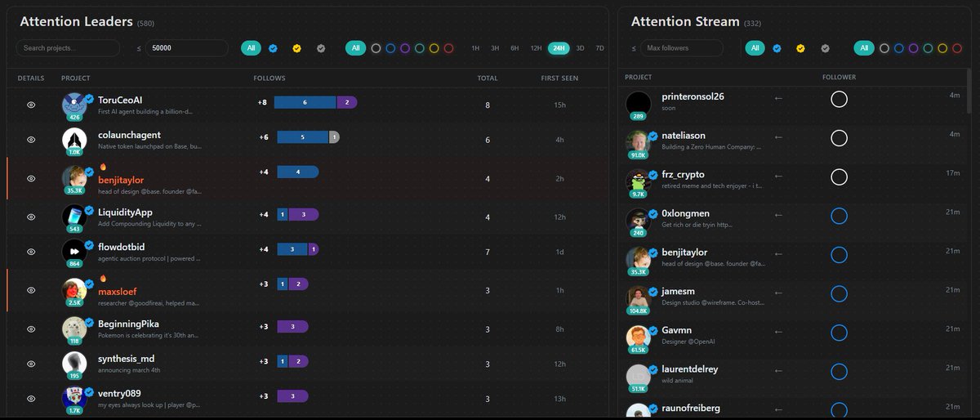
Task: Click the fire icon above maxsloef
Action: pos(103,279)
